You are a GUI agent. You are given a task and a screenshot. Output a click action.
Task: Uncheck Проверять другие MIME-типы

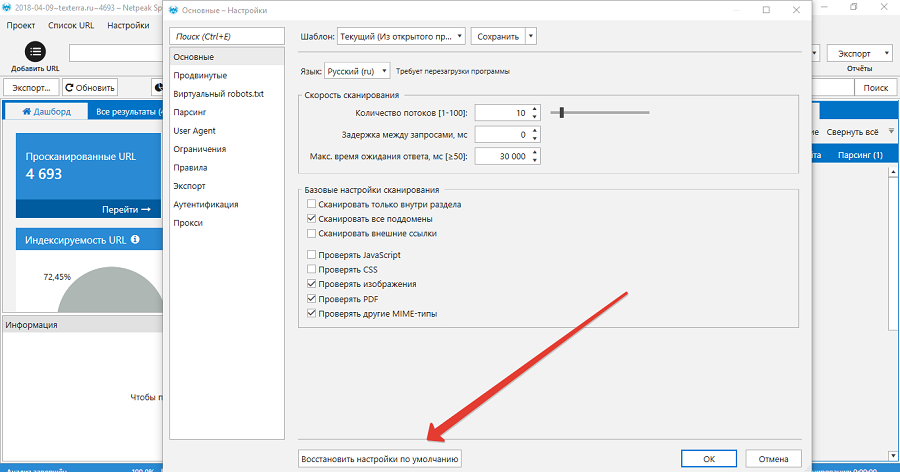(x=311, y=314)
